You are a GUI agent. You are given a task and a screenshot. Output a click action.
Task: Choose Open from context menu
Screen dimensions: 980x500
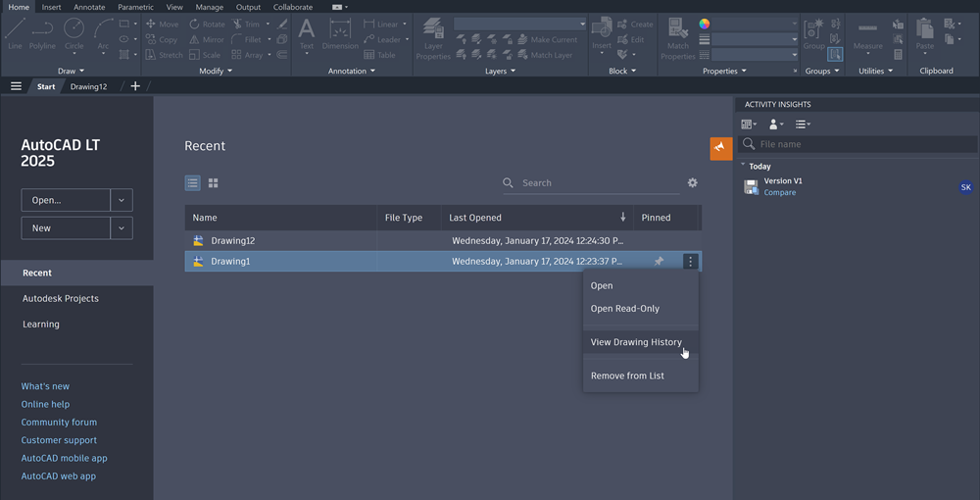640,285
